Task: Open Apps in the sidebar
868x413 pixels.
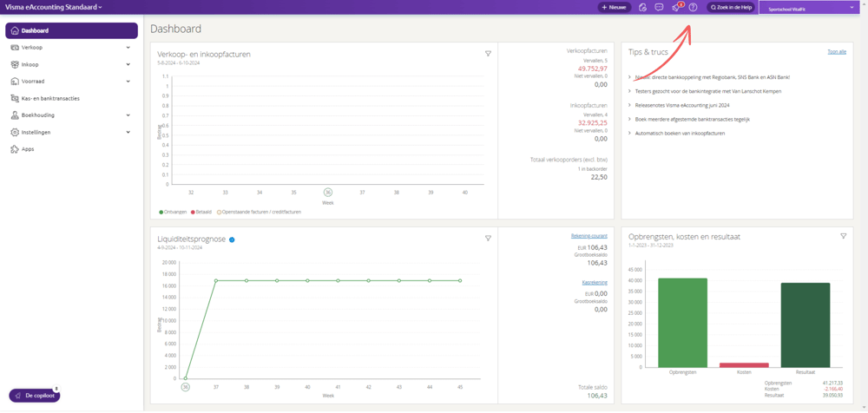Action: [x=71, y=149]
